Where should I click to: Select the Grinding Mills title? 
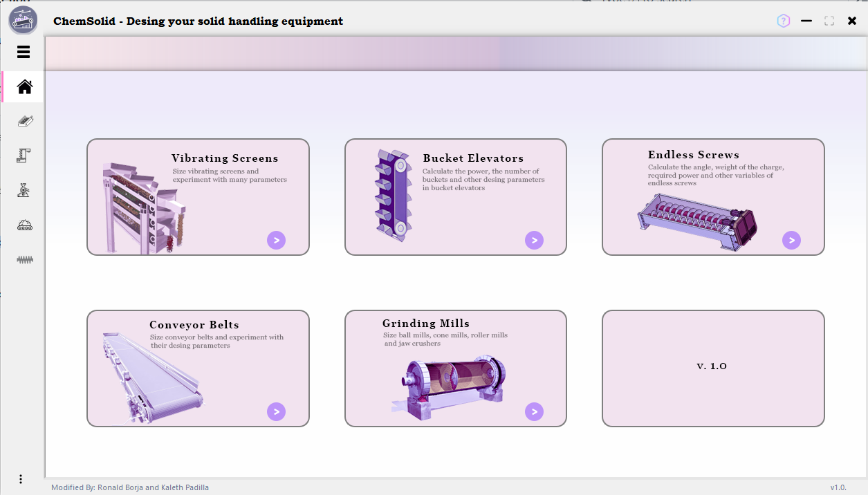pyautogui.click(x=426, y=324)
